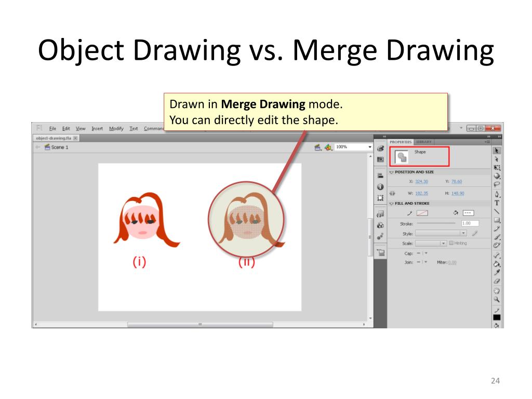Screen dimensions: 532x399
Task: Select the Rectangle tool
Action: 497,220
